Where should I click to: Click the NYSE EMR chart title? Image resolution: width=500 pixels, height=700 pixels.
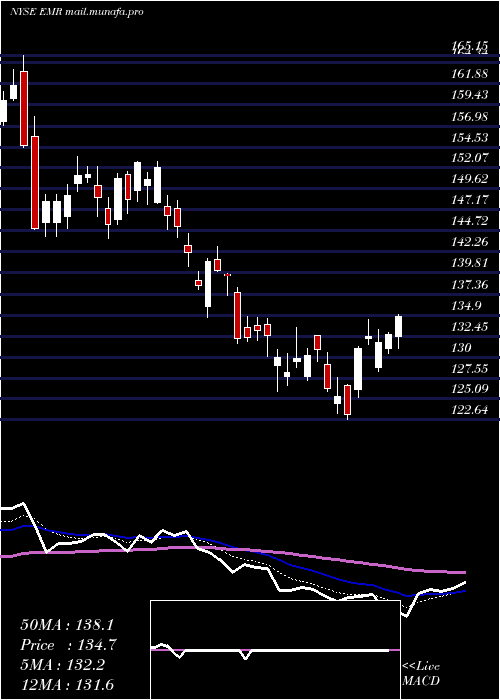[x=77, y=12]
